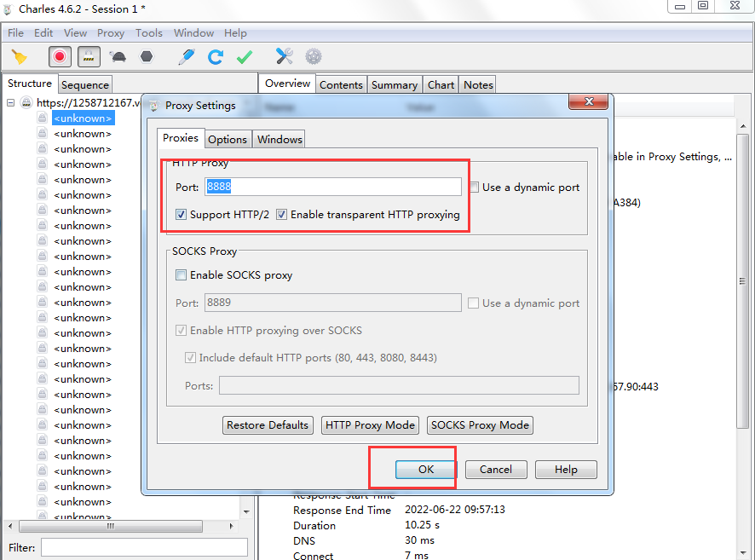Viewport: 755px width, 560px height.
Task: Click the SOCKS Ports list field
Action: [x=399, y=385]
